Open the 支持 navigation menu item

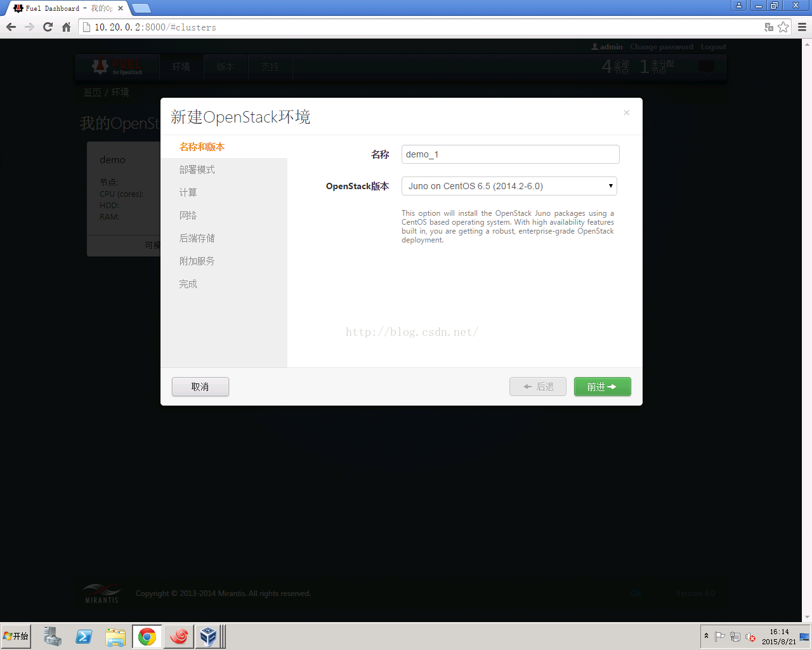coord(270,67)
